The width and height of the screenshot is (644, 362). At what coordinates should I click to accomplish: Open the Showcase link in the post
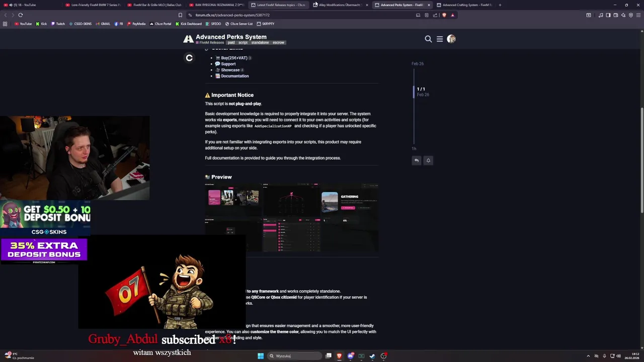click(x=230, y=70)
